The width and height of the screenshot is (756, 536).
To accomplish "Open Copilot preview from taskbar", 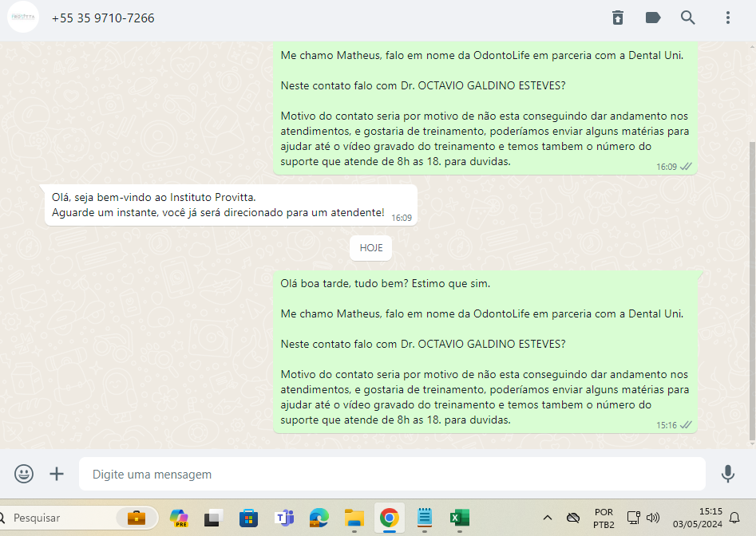I will 179,518.
